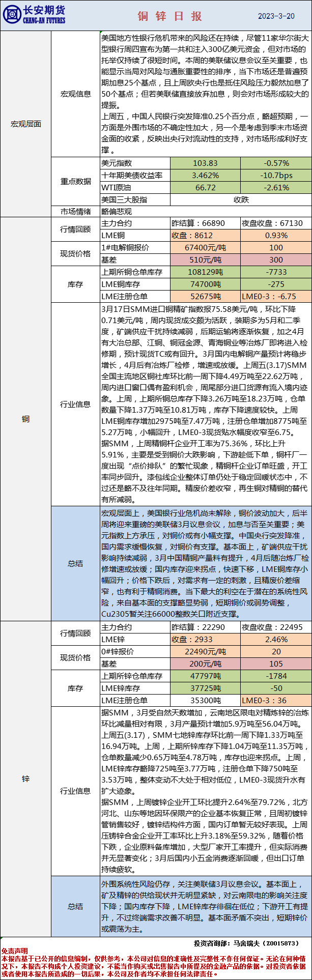
Task: Click the 37725吨 inventory cell
Action: pyautogui.click(x=205, y=688)
